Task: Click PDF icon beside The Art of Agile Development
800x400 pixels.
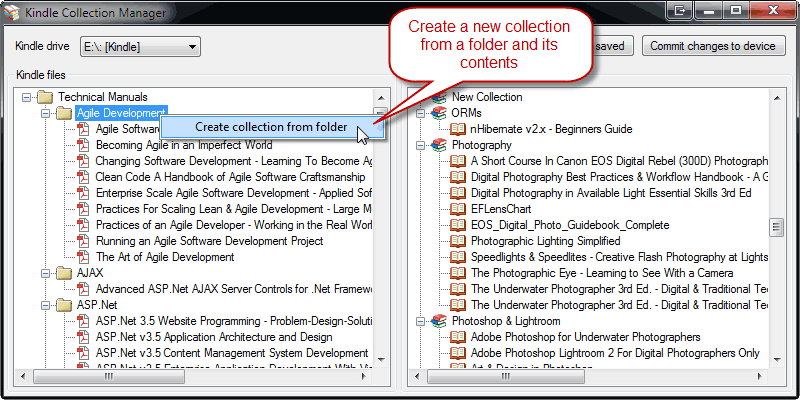Action: pos(83,257)
